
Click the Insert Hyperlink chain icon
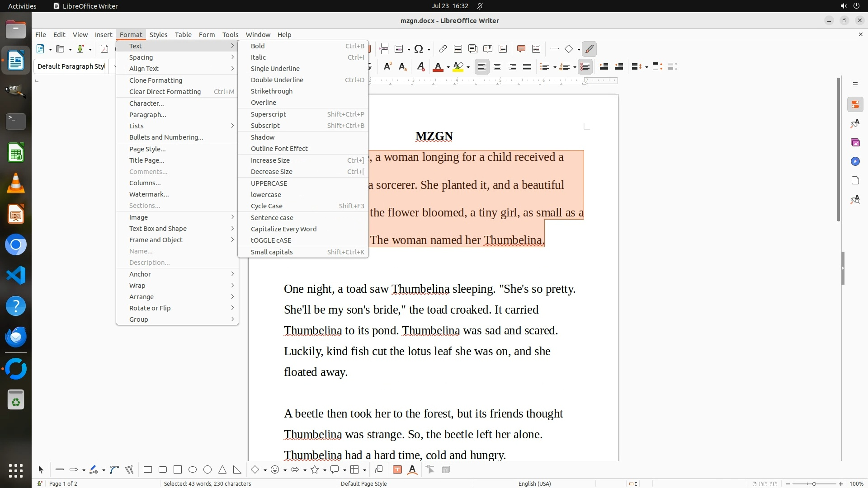point(443,49)
